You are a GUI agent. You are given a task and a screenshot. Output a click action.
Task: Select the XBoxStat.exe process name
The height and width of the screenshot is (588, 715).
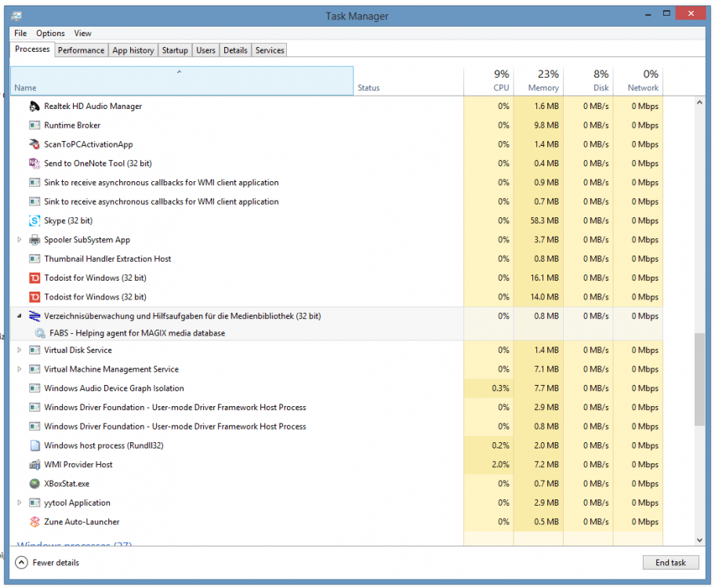(x=67, y=484)
